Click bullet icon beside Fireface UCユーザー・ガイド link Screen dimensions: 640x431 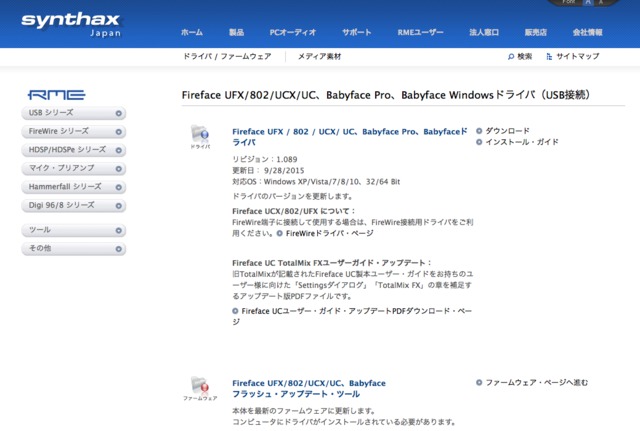(x=235, y=311)
